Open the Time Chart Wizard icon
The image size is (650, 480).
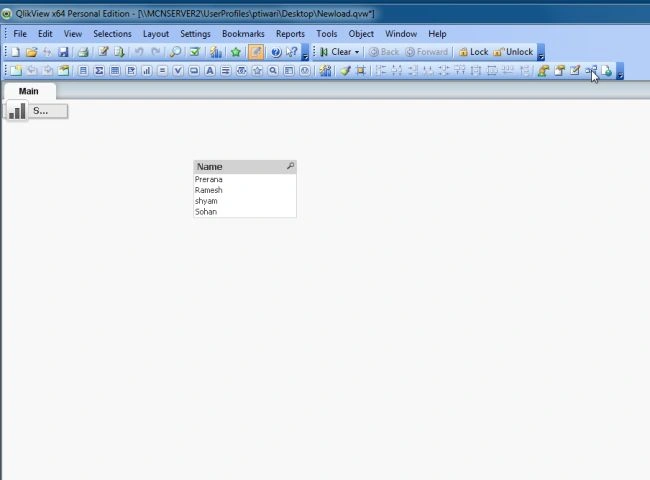click(325, 71)
